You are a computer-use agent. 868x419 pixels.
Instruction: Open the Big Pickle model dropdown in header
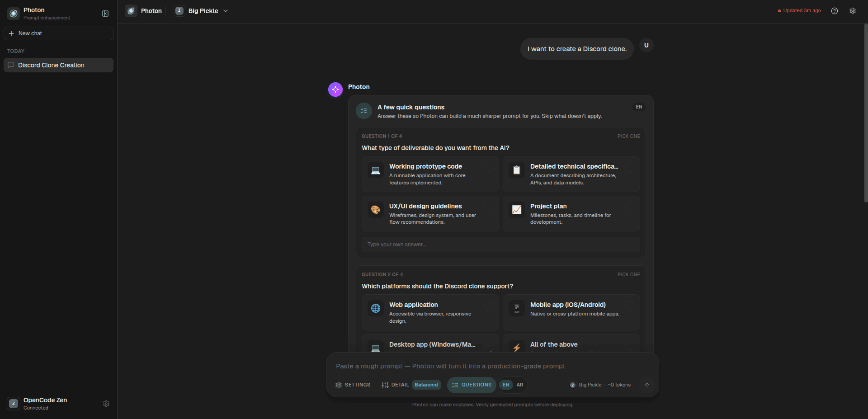(202, 11)
